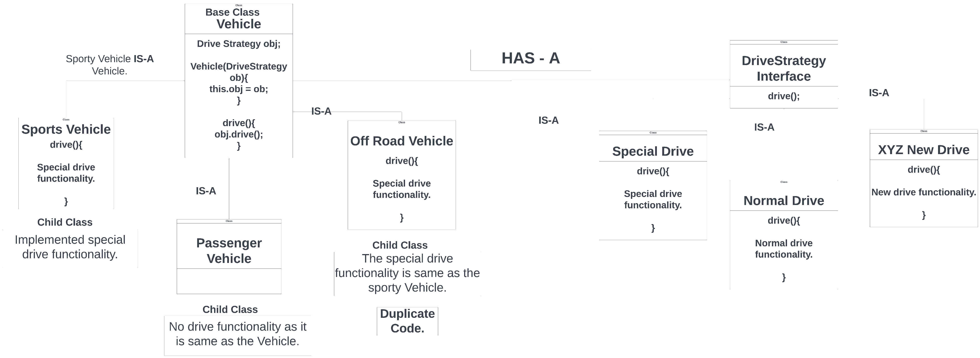Click the DriveStrategy Interface title
This screenshot has height=358, width=980.
coord(784,68)
